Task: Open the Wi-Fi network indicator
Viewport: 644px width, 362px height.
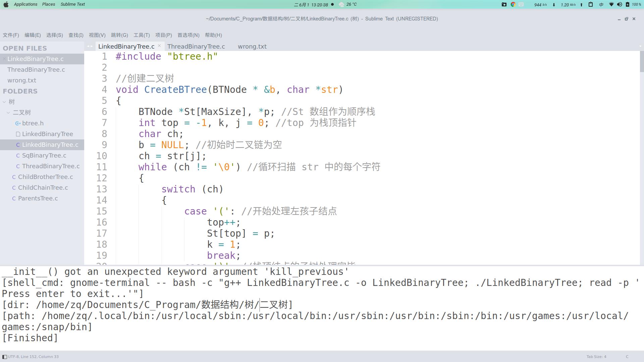Action: (x=611, y=4)
